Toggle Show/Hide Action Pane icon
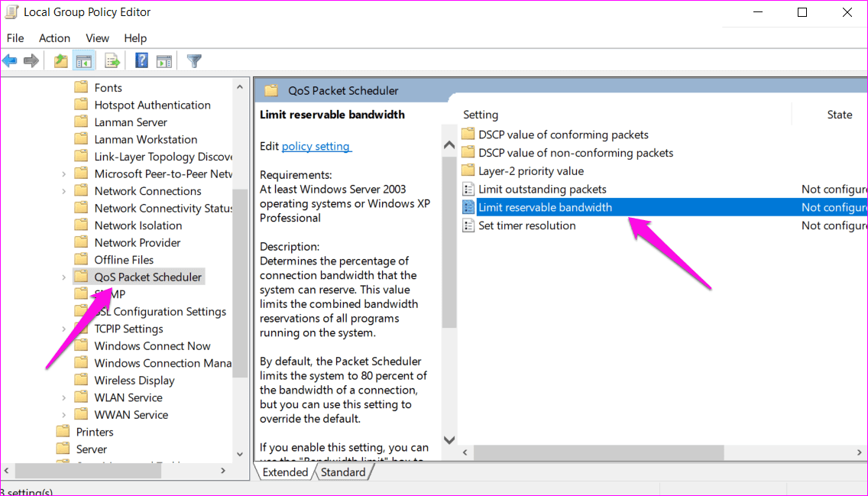The height and width of the screenshot is (496, 868). click(164, 61)
